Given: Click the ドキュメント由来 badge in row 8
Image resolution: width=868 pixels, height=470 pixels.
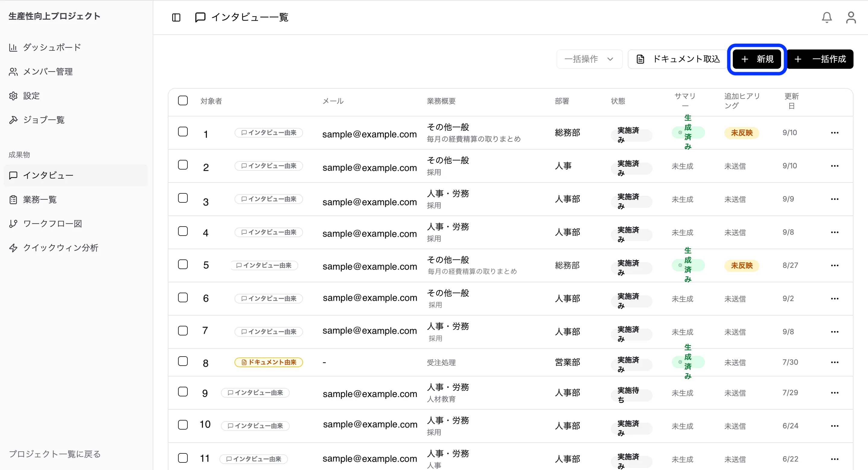Looking at the screenshot, I should 269,362.
